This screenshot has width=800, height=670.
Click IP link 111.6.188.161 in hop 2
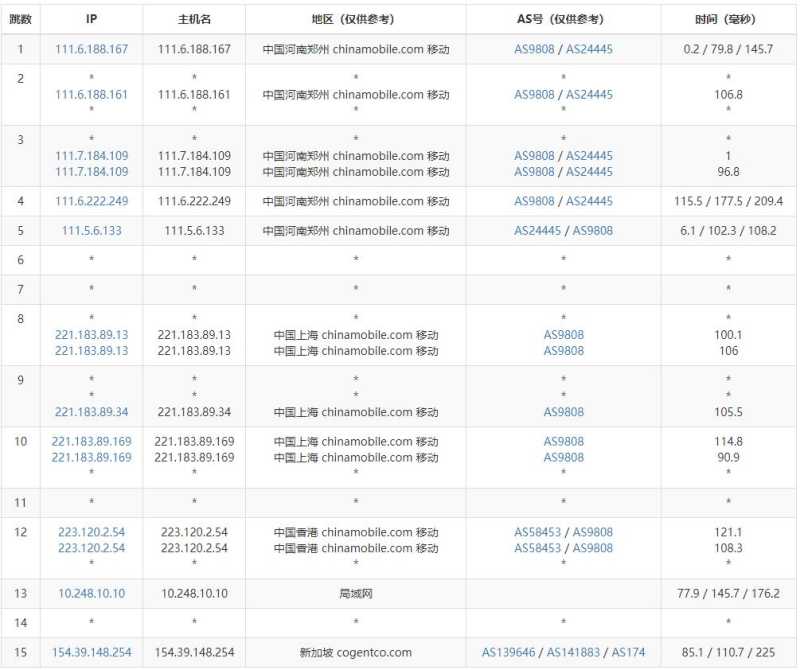tap(91, 94)
